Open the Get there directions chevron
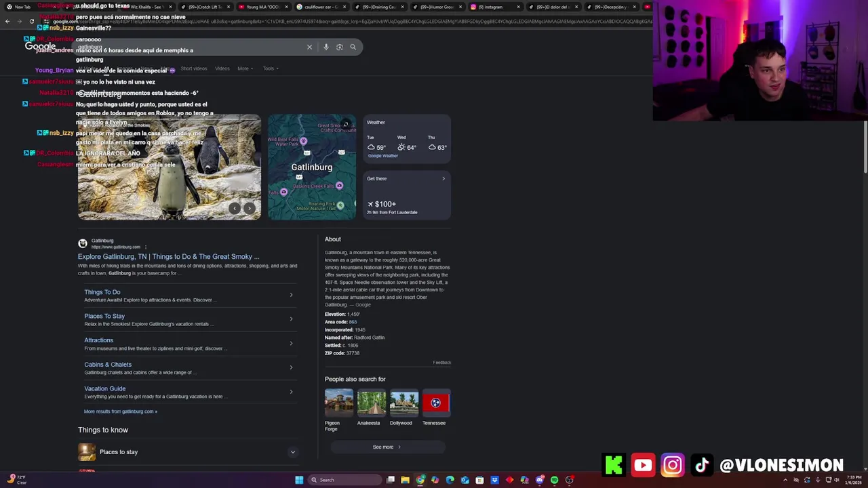 pos(443,179)
